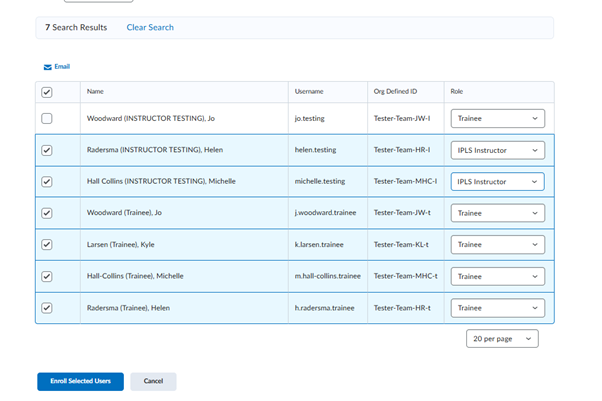Image resolution: width=602 pixels, height=401 pixels.
Task: Click org ID Tester-Team-HR-t
Action: click(x=402, y=308)
